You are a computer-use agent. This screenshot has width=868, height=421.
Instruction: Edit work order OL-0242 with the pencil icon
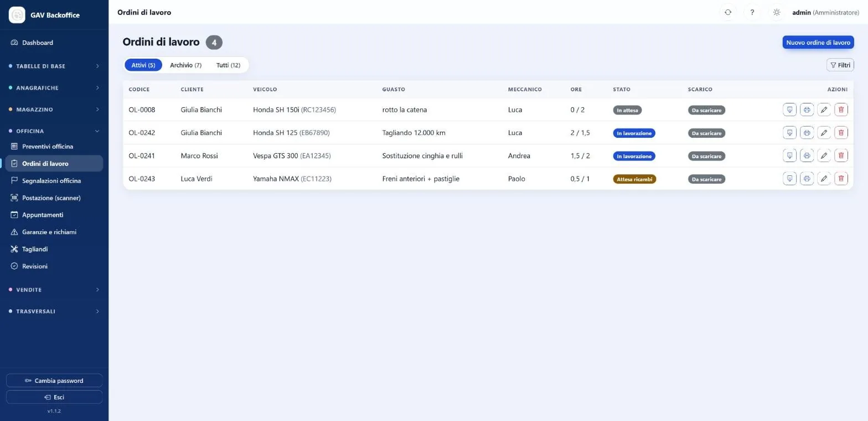824,133
